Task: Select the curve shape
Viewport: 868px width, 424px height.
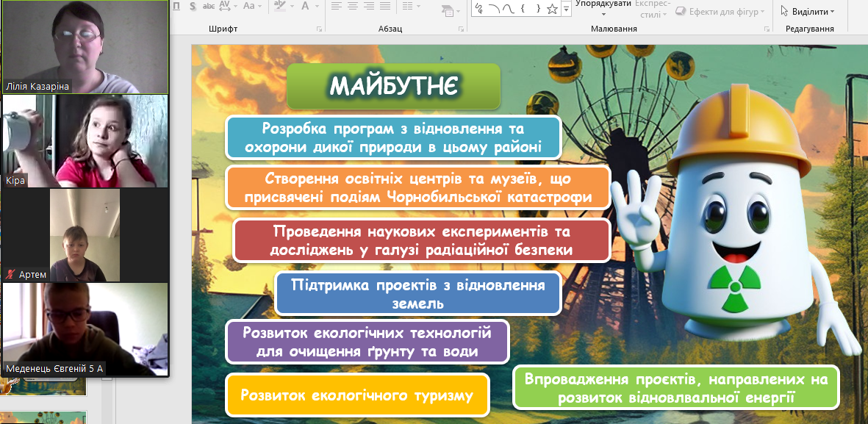Action: (508, 8)
